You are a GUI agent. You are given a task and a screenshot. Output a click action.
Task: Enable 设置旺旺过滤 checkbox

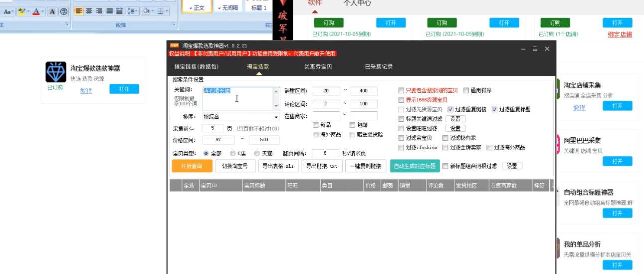pyautogui.click(x=401, y=128)
